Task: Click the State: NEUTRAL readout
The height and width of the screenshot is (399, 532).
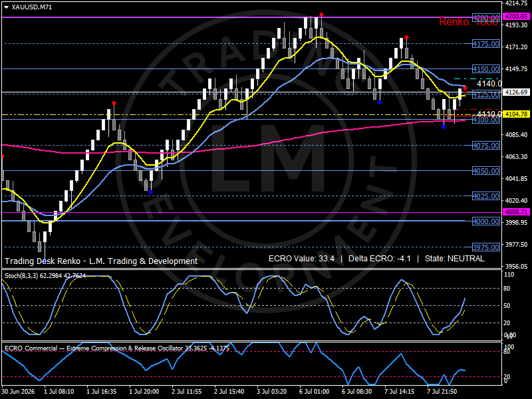Action: [x=455, y=259]
